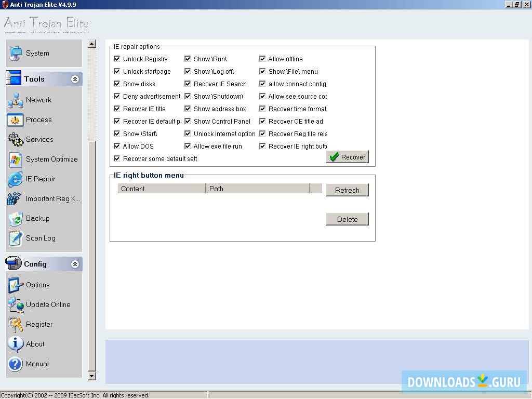532x399 pixels.
Task: Refresh the IE right button menu list
Action: [x=347, y=190]
